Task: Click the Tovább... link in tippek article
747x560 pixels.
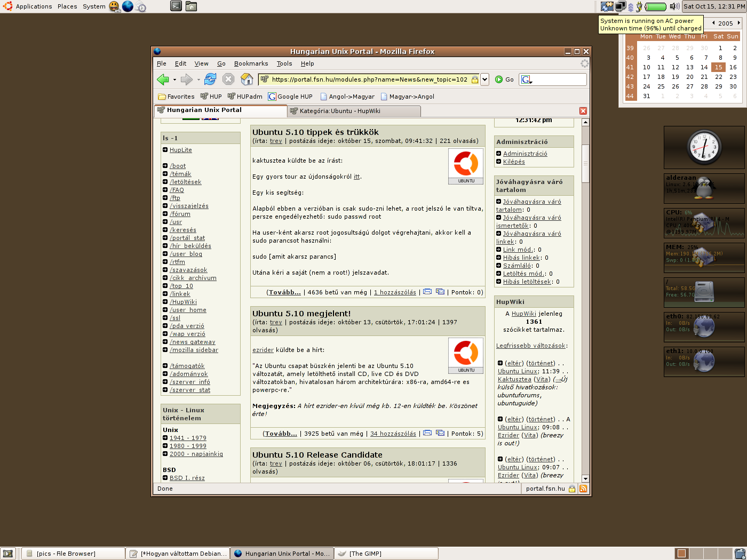Action: click(285, 292)
